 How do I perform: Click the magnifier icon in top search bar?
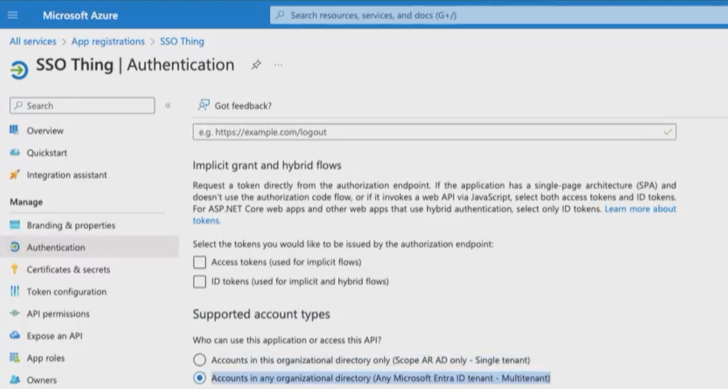(x=280, y=15)
